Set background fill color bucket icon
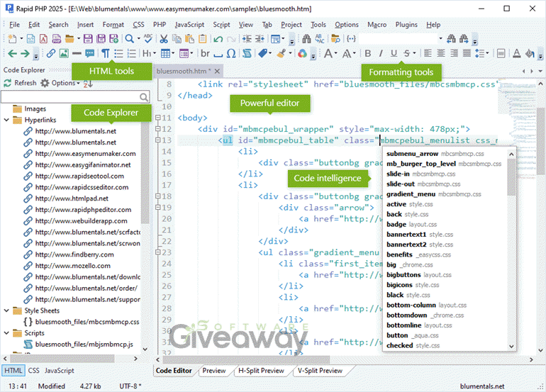 coord(530,53)
